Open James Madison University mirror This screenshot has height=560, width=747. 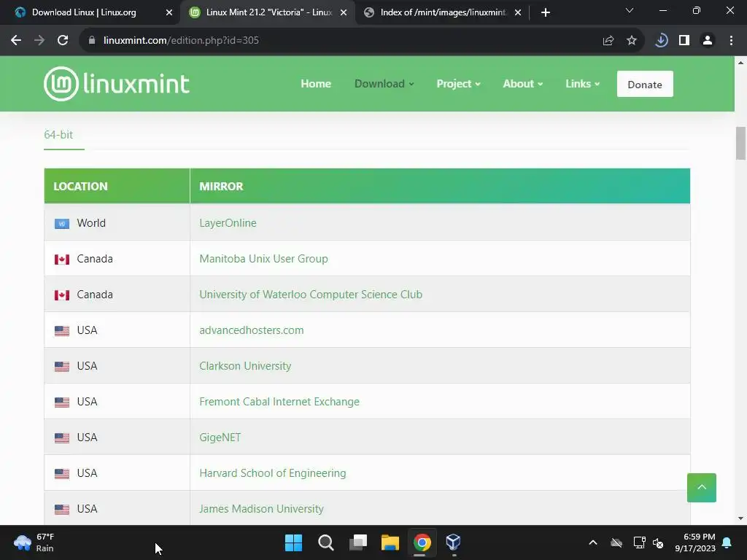point(262,508)
